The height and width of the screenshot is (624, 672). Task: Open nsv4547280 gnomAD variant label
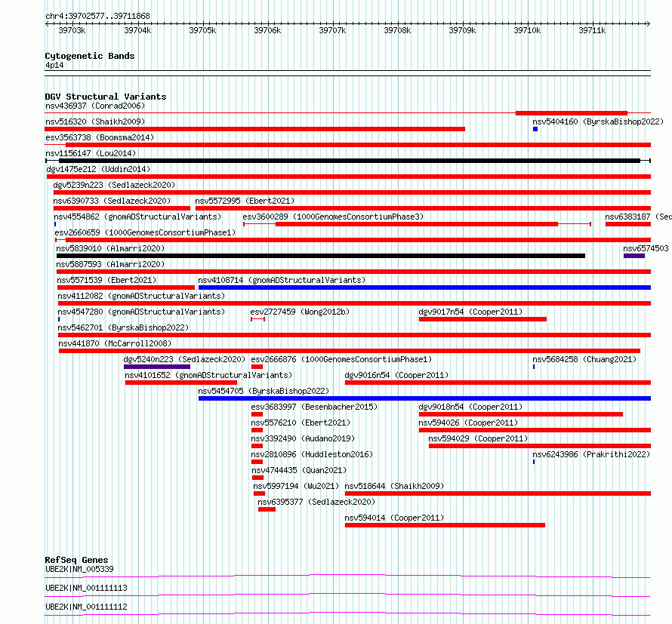[x=141, y=312]
